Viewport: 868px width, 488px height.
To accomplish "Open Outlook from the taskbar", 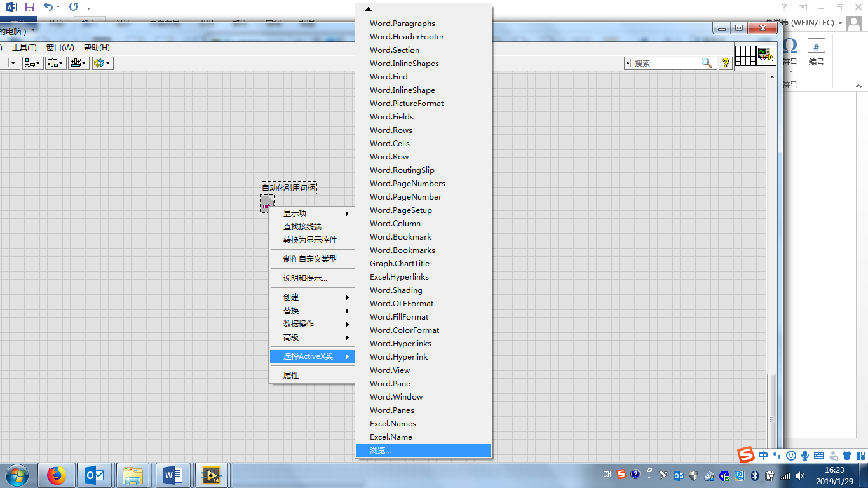I will [95, 475].
